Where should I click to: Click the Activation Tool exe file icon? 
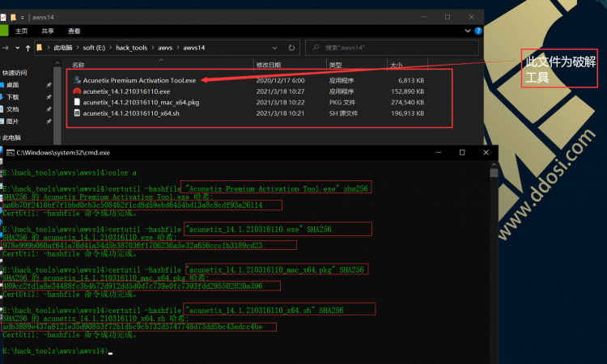(77, 80)
